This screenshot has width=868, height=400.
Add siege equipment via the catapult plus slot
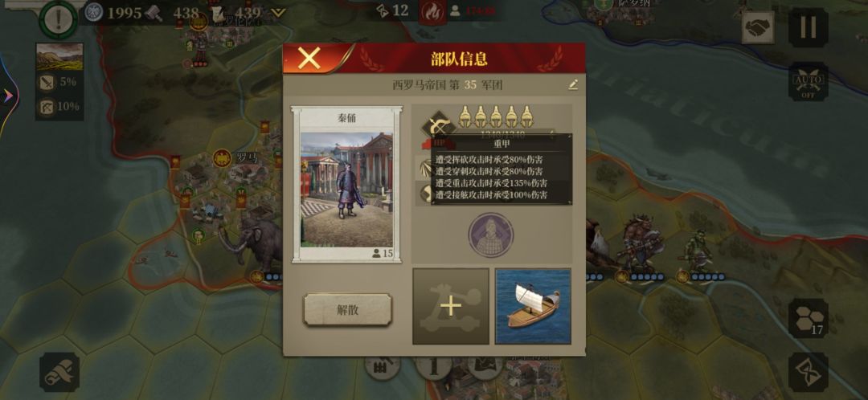click(x=451, y=306)
